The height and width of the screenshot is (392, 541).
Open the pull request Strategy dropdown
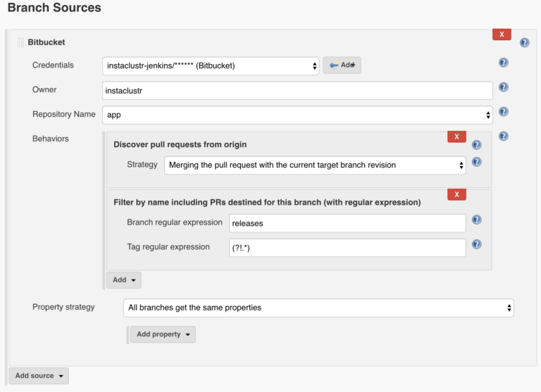pyautogui.click(x=315, y=165)
